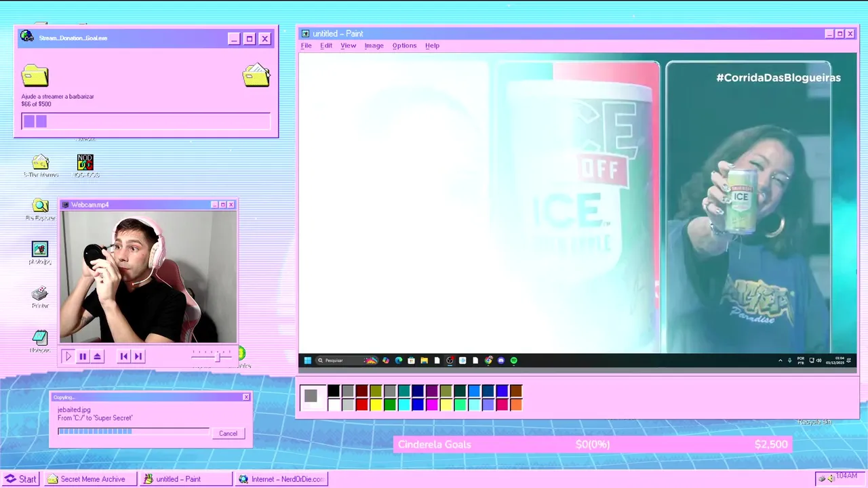Pick the bright red color swatch
The width and height of the screenshot is (868, 488).
click(361, 405)
